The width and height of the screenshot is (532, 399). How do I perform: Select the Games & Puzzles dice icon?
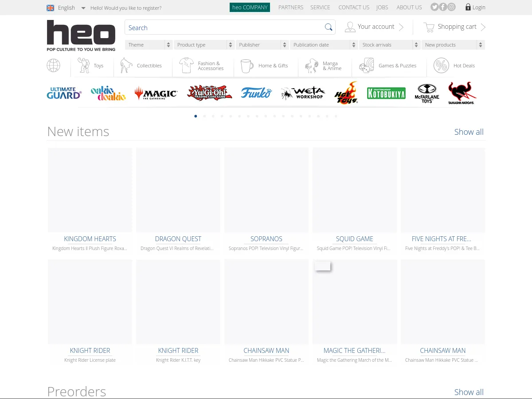pyautogui.click(x=366, y=65)
